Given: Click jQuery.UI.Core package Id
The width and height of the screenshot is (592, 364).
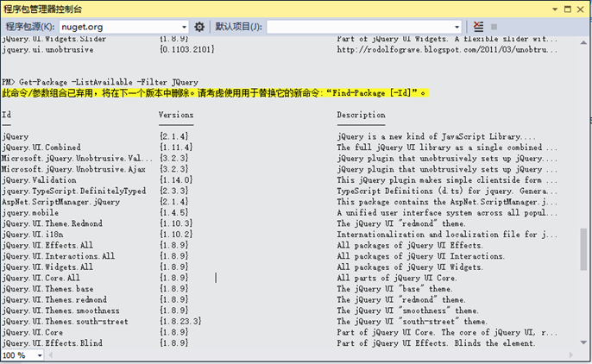Looking at the screenshot, I should [33, 332].
